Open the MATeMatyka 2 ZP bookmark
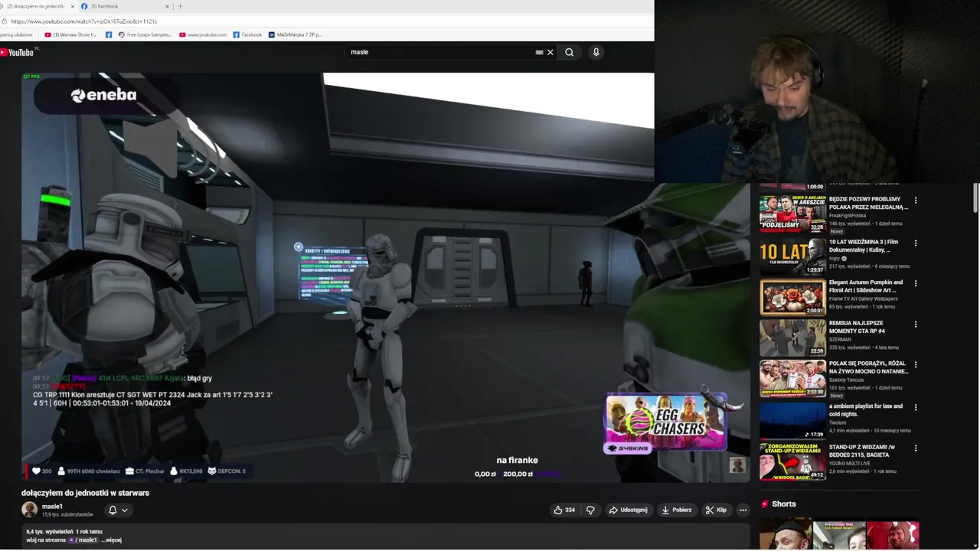980x551 pixels. (x=295, y=34)
